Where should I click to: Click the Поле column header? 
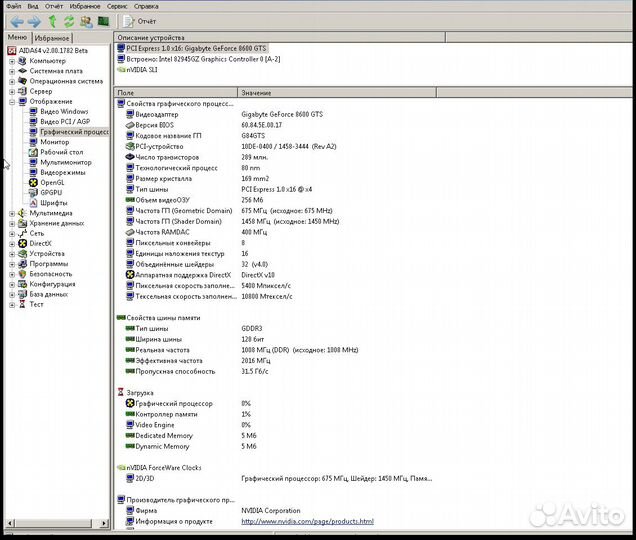(x=126, y=92)
